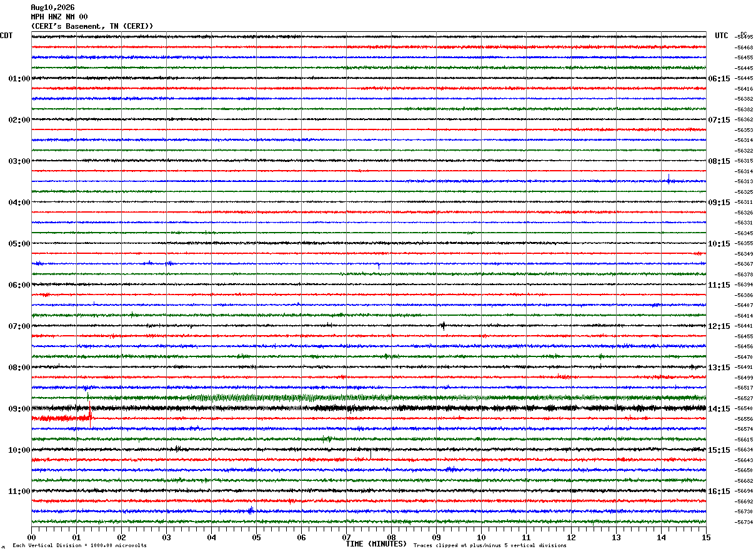
Task: Select the -56734 DC offset value
Action: (744, 522)
